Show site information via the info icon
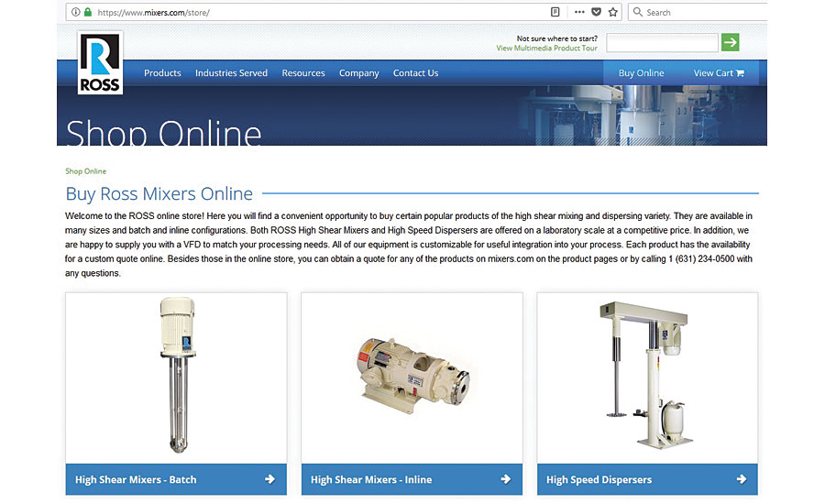This screenshot has height=504, width=825. pyautogui.click(x=75, y=12)
